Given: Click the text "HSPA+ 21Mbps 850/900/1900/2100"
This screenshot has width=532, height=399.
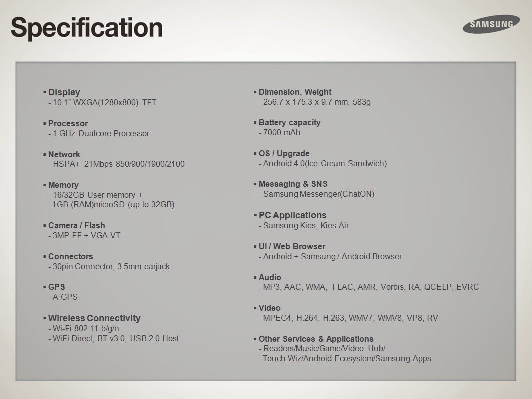Looking at the screenshot, I should coord(119,164).
